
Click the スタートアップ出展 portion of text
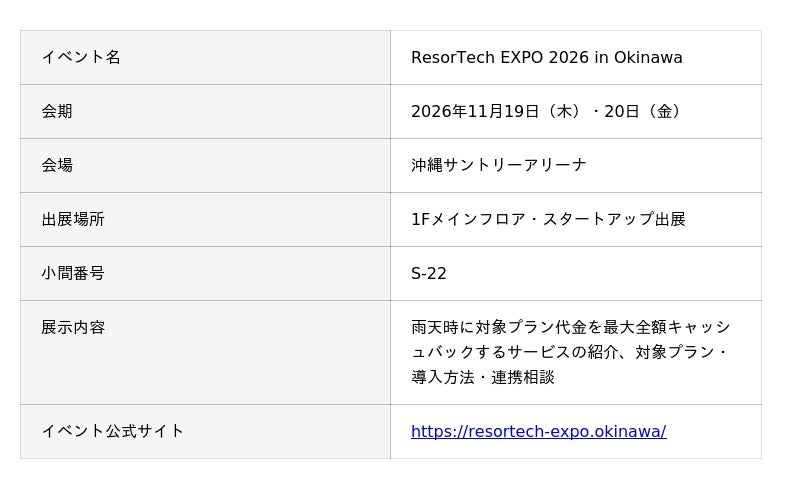[x=614, y=219]
